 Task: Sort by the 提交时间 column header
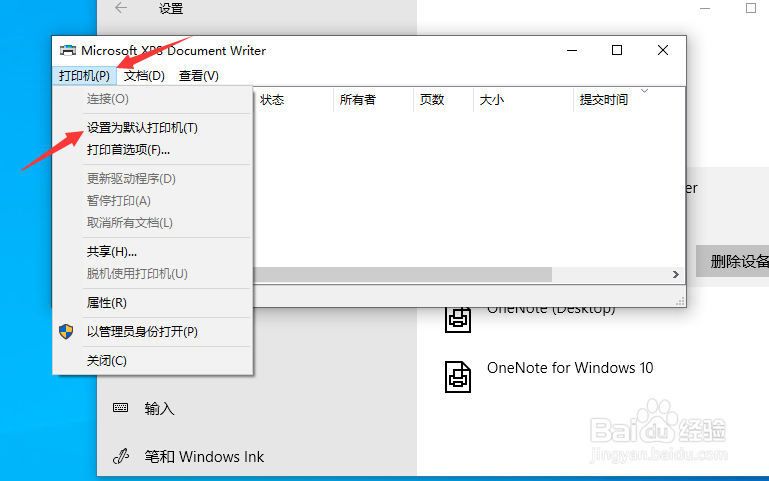(x=629, y=100)
